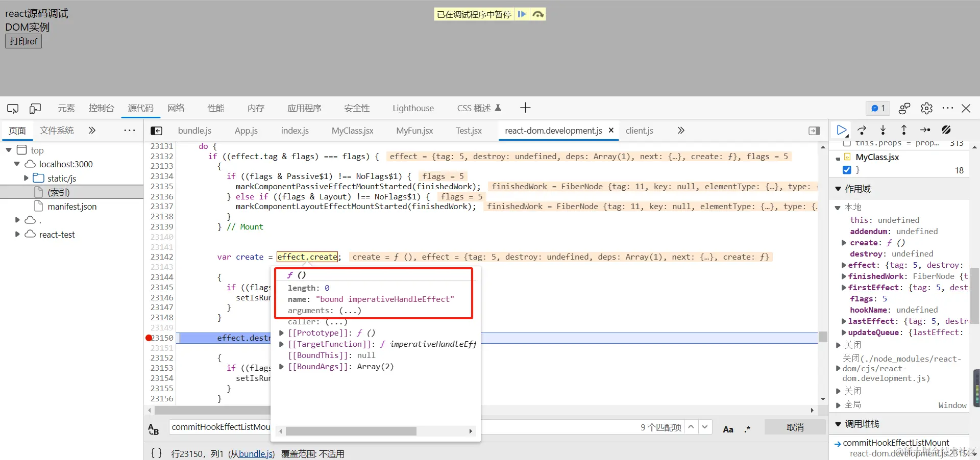The image size is (980, 460).
Task: Expand [[Prototype]] in hover popup
Action: point(281,333)
